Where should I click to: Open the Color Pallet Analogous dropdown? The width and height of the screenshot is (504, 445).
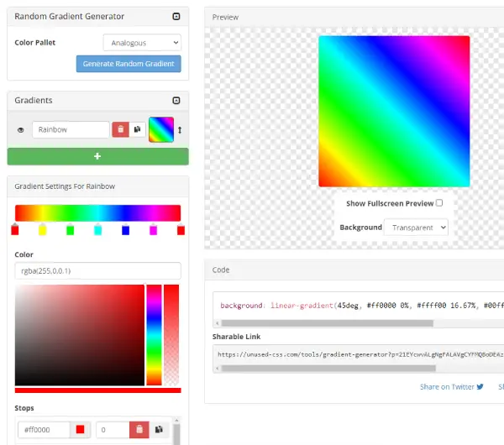142,43
